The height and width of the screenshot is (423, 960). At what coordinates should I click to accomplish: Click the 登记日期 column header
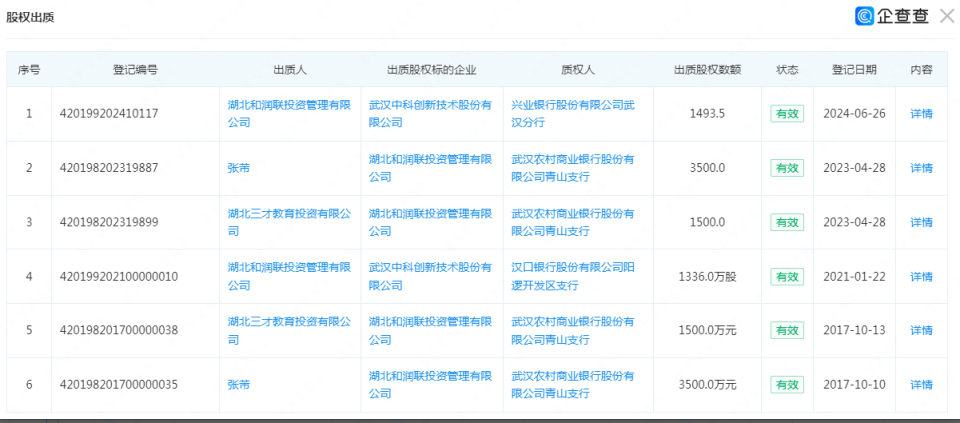point(854,70)
